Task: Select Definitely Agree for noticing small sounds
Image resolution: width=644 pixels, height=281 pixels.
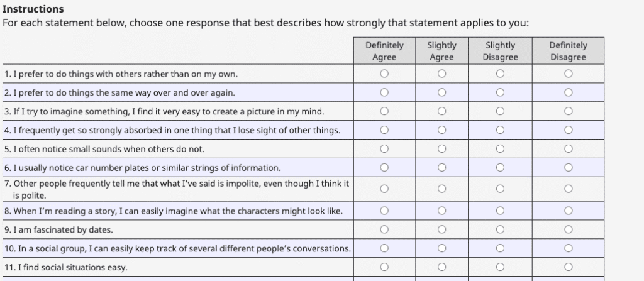Action: pos(384,150)
